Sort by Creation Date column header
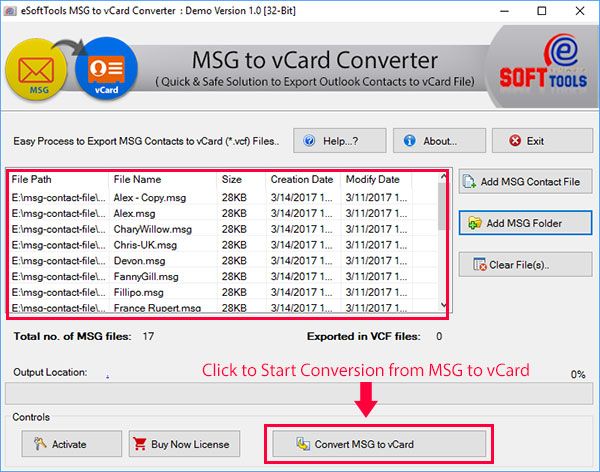Screen dimensions: 600x472 tap(303, 179)
